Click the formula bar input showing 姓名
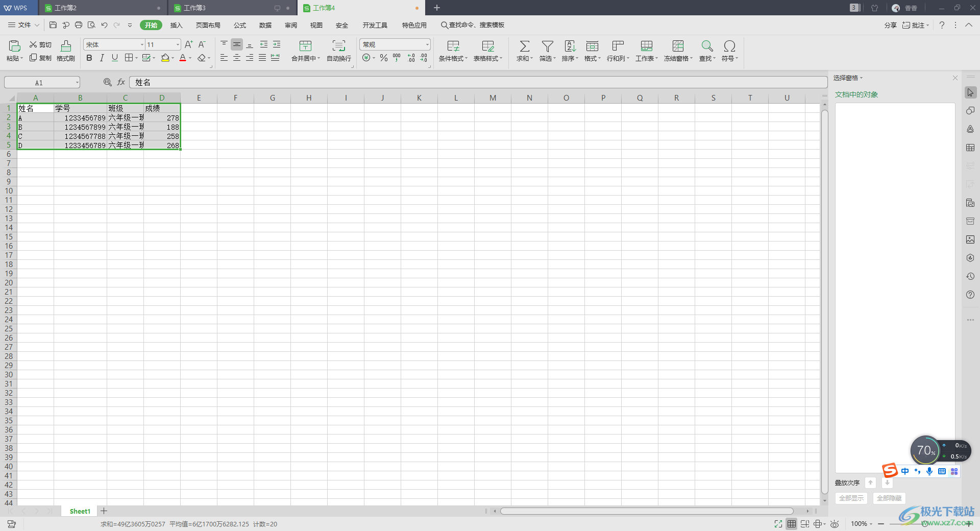The width and height of the screenshot is (980, 531). point(478,82)
